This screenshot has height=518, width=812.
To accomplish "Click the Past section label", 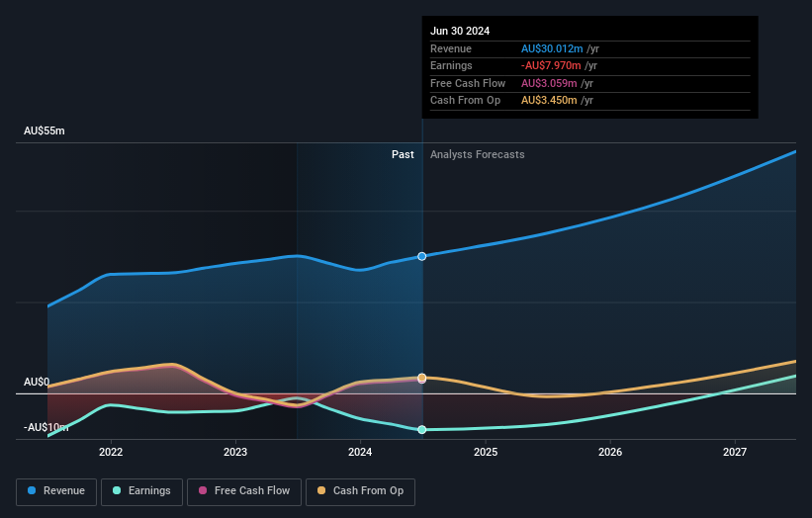I will point(403,155).
